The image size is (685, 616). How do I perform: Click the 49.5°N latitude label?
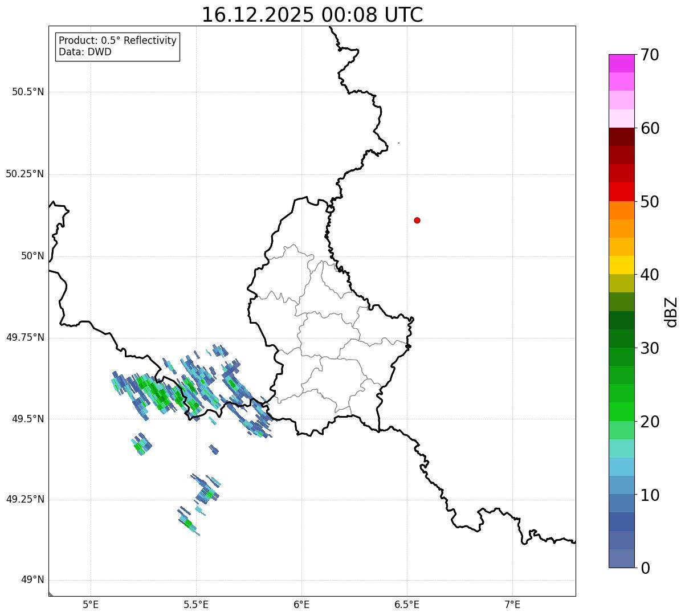(27, 419)
